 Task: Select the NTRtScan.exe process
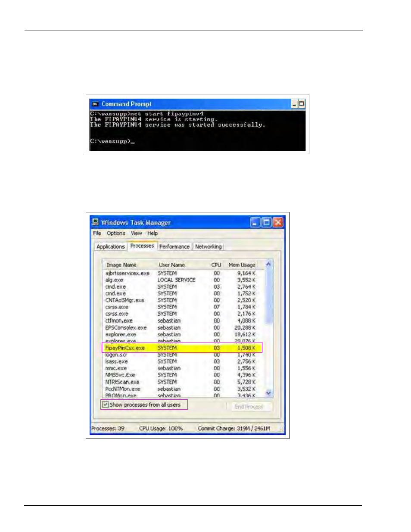122,382
